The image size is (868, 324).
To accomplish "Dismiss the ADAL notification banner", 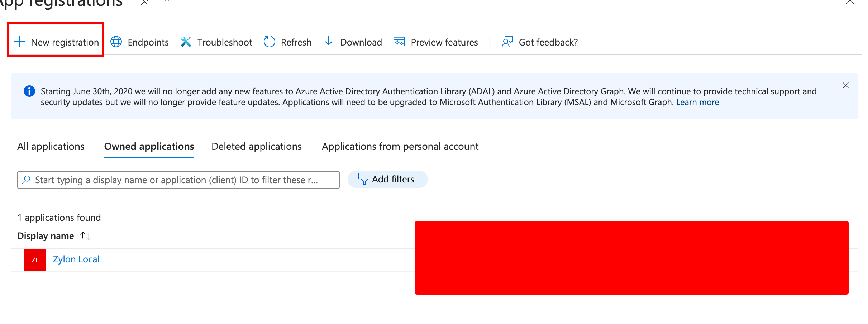I will click(x=846, y=85).
